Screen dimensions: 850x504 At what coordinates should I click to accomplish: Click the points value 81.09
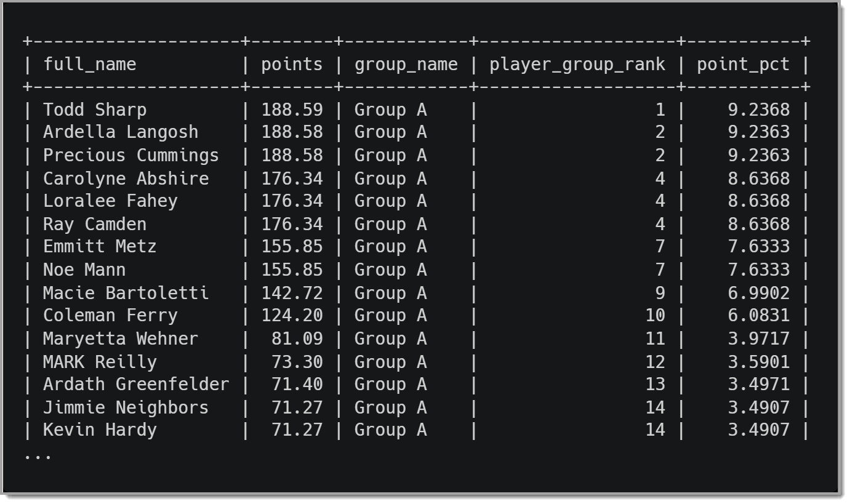tap(297, 338)
